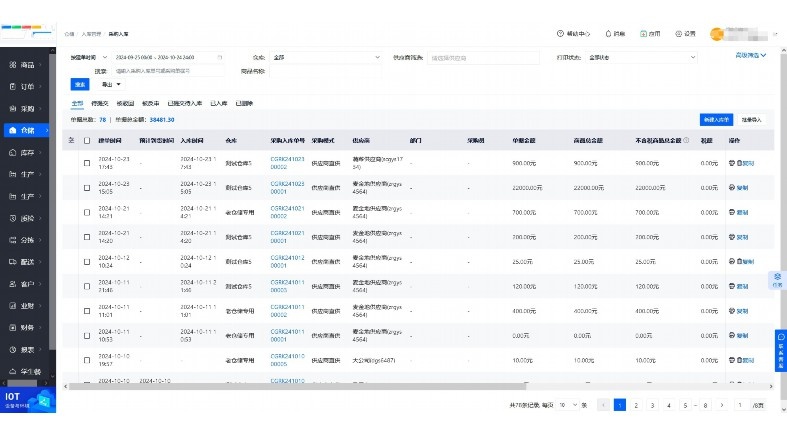Open the page size dropdown in pagination
The height and width of the screenshot is (435, 787).
568,405
